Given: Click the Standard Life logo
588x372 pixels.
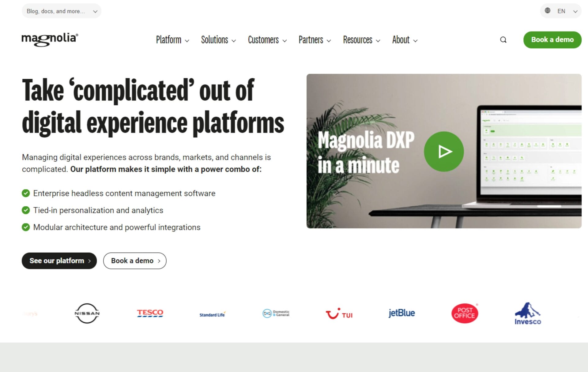Looking at the screenshot, I should (212, 314).
